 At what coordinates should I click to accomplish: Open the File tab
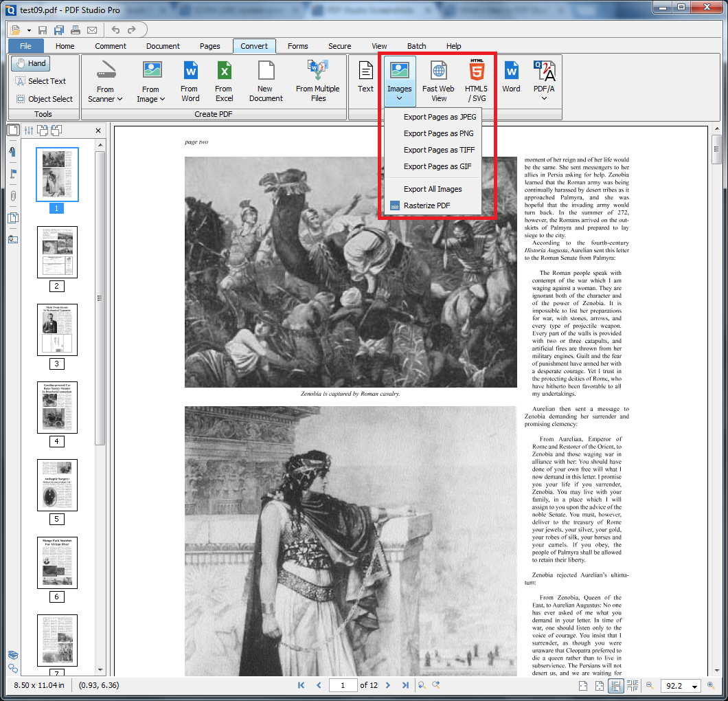[x=25, y=46]
